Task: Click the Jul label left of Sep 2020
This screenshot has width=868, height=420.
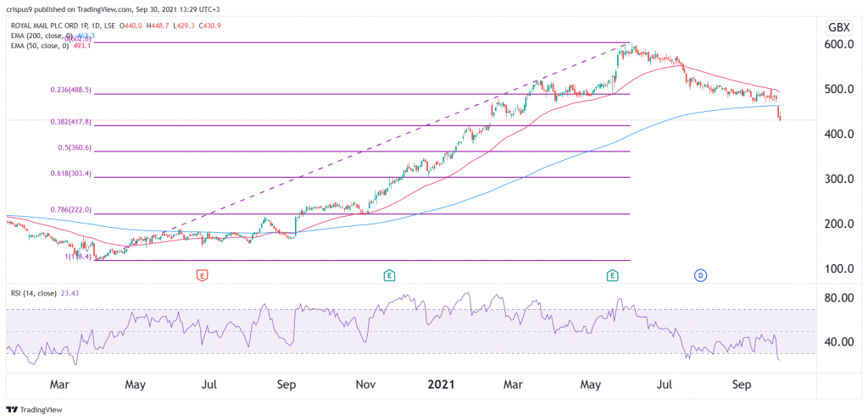Action: coord(209,384)
